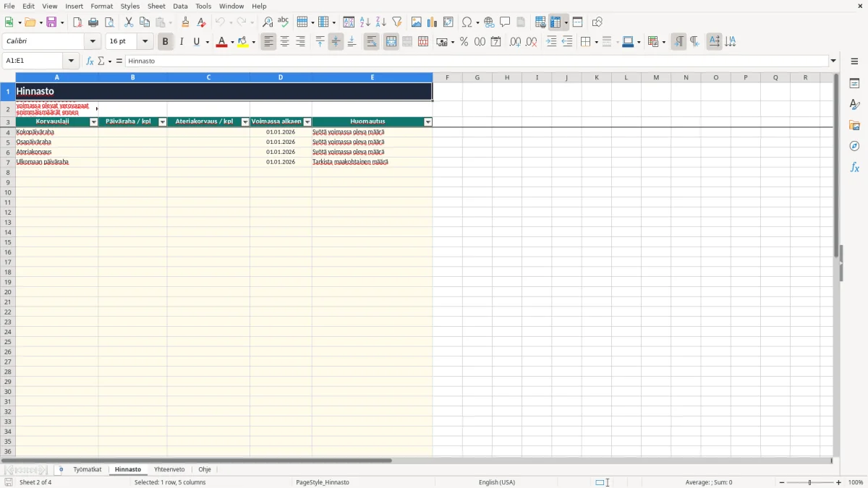868x488 pixels.
Task: Click the Save document icon
Action: (51, 22)
